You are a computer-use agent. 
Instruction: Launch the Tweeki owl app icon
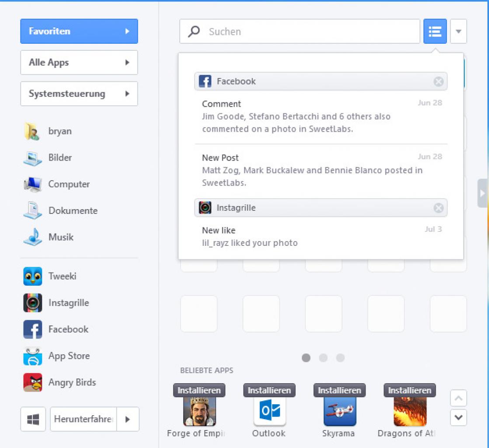pyautogui.click(x=32, y=276)
